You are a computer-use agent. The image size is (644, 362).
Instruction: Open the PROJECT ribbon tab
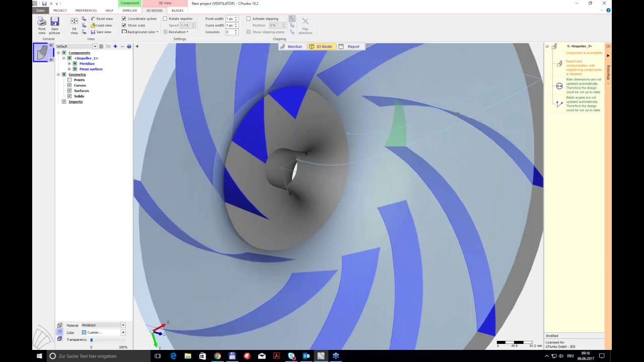60,11
